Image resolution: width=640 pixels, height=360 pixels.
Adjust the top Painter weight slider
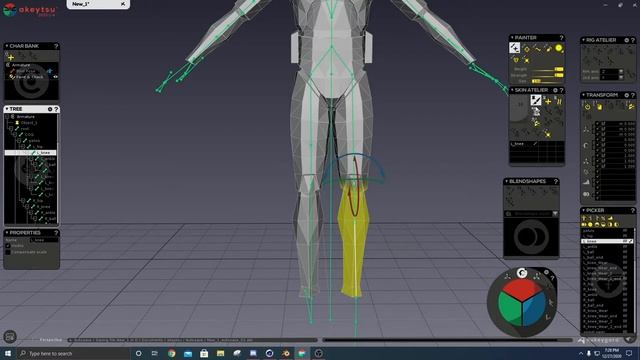547,69
